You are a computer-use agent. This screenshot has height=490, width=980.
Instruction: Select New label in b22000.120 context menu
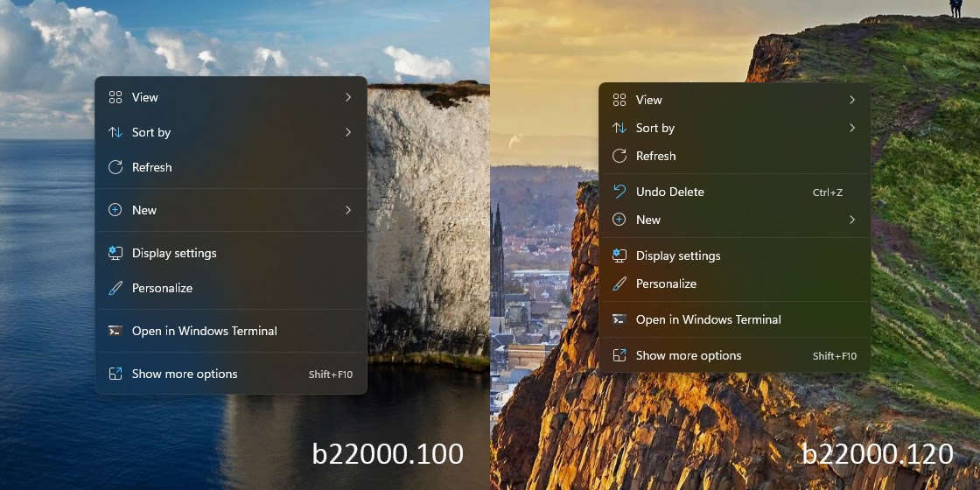[648, 220]
